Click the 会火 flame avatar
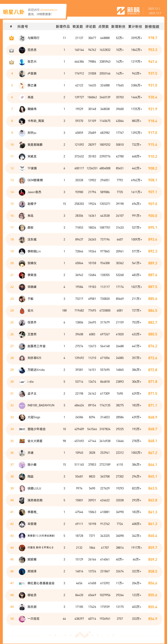 coord(22,311)
